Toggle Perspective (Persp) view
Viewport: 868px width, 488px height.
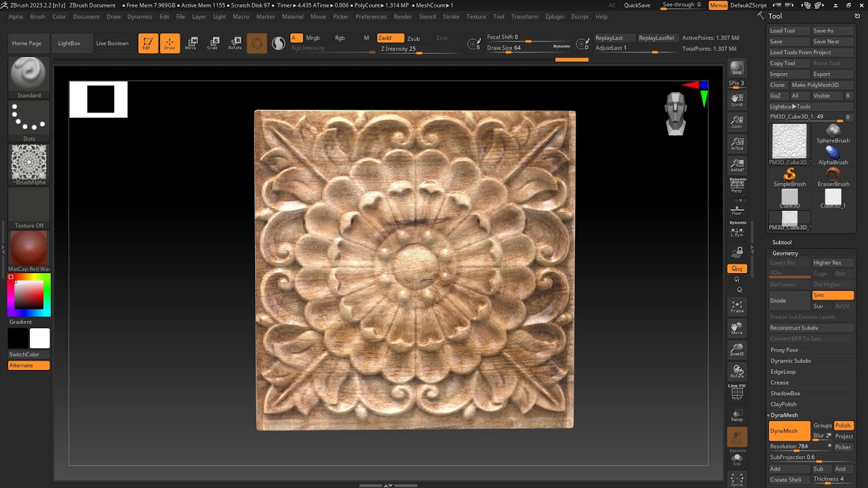coord(737,186)
